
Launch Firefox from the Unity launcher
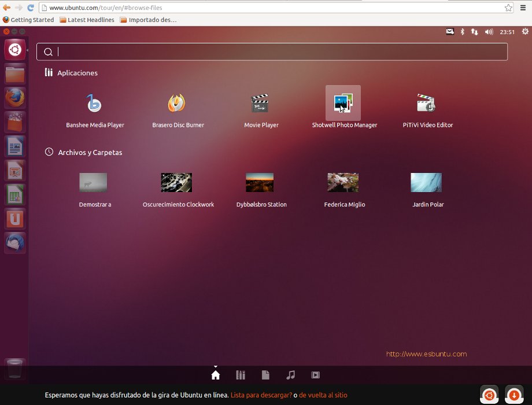click(x=15, y=98)
